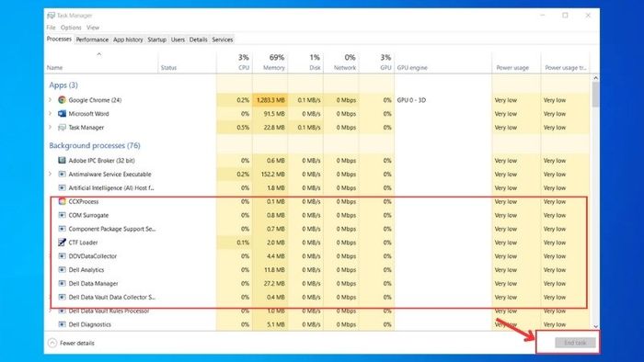644x362 pixels.
Task: Expand the Antimalware Service Executable group
Action: (x=50, y=175)
